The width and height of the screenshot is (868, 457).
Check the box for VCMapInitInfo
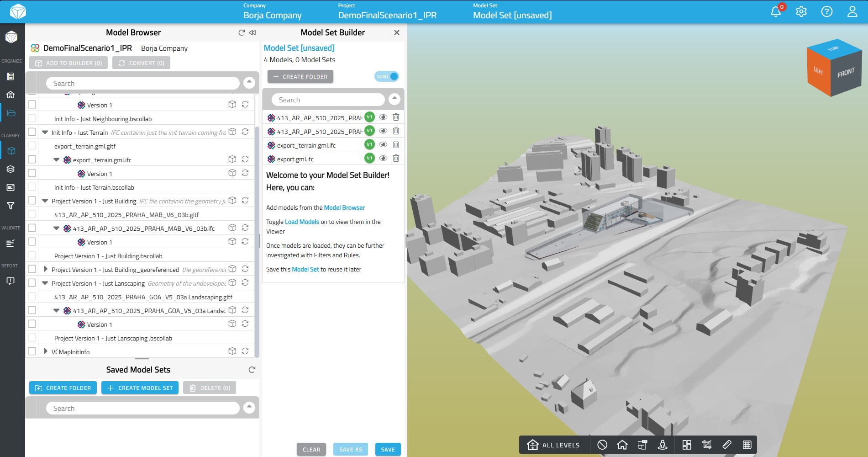click(x=32, y=351)
